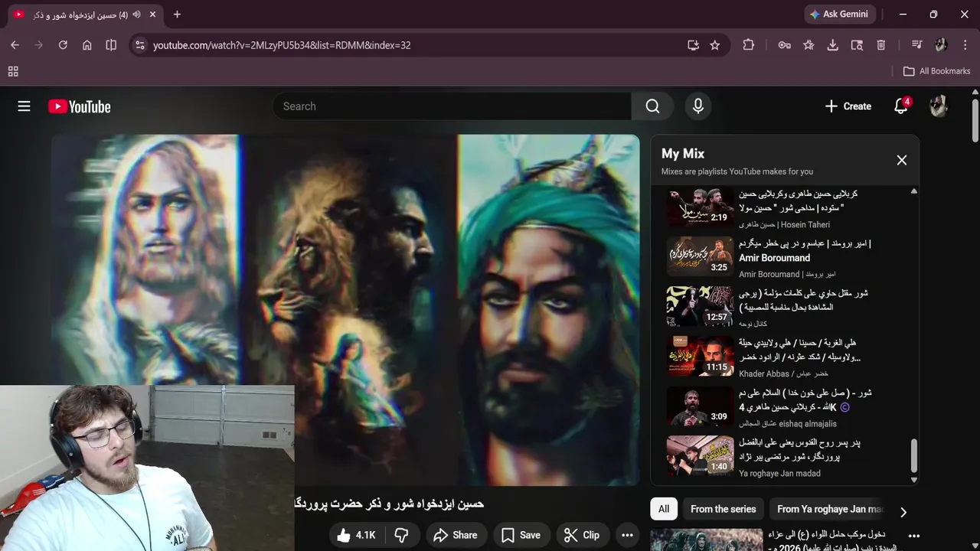
Task: Reload the current page
Action: click(x=63, y=45)
